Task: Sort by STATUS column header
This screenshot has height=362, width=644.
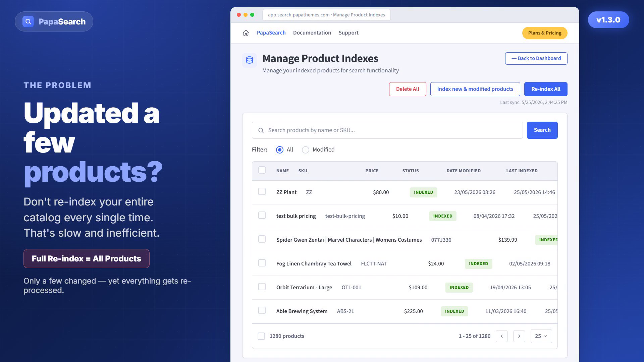Action: 411,171
